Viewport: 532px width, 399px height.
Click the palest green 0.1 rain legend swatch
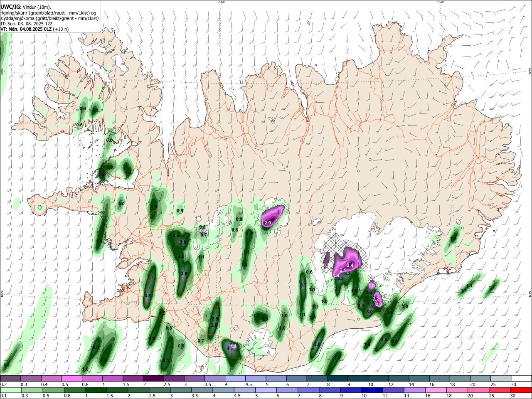(10, 390)
